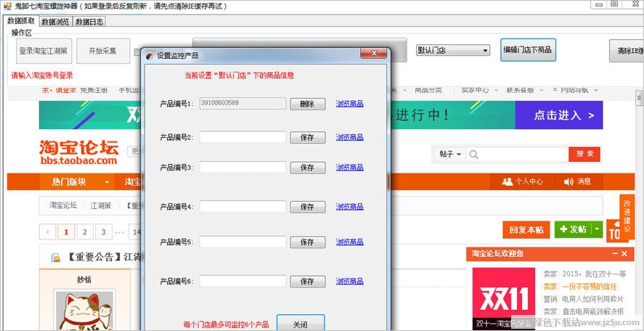Open the 浏览商品 link for 产品编号1
Image resolution: width=644 pixels, height=331 pixels.
tap(349, 104)
